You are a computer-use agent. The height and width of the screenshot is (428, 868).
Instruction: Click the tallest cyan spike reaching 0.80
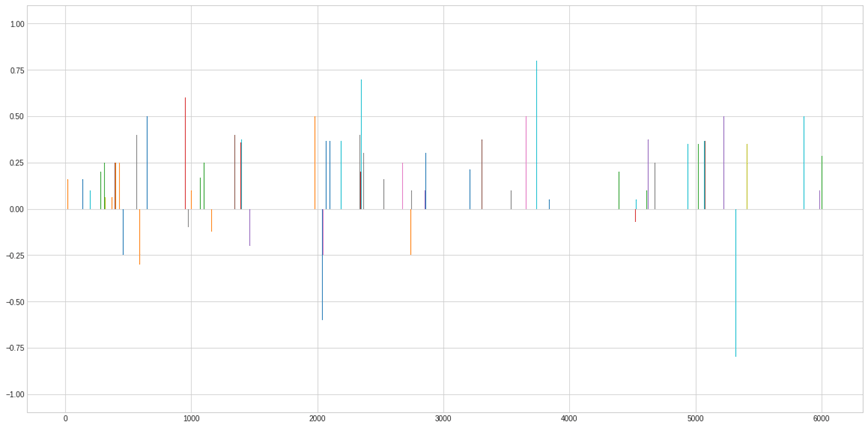(x=536, y=135)
